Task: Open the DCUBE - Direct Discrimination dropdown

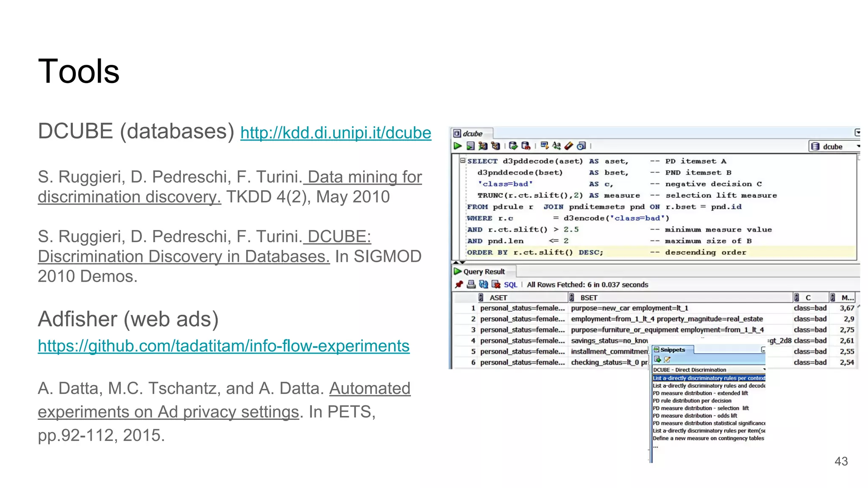Action: point(764,370)
